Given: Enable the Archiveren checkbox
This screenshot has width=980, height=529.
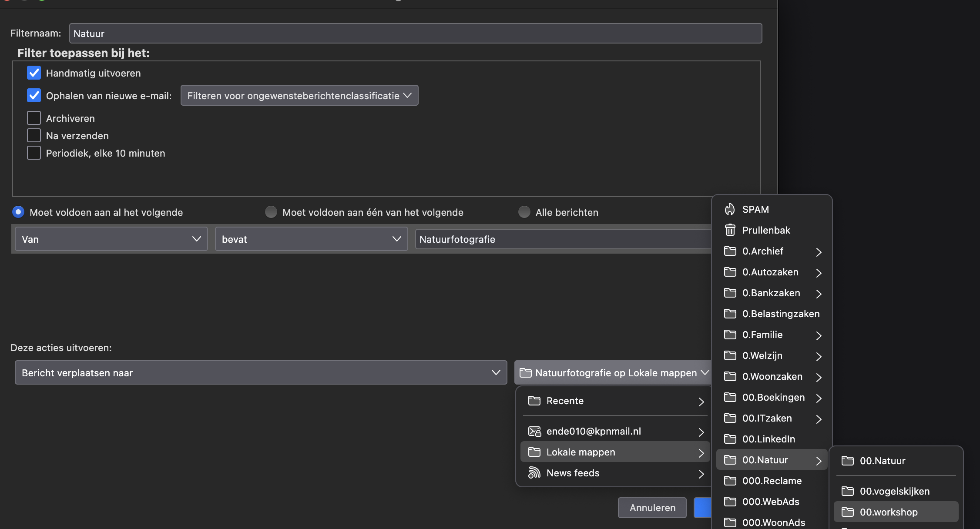Looking at the screenshot, I should (34, 118).
